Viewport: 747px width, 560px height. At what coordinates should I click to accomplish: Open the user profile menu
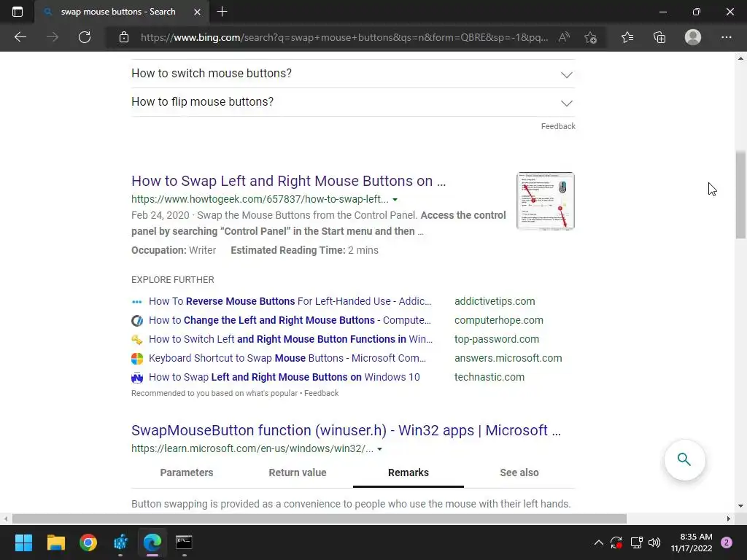pos(693,37)
